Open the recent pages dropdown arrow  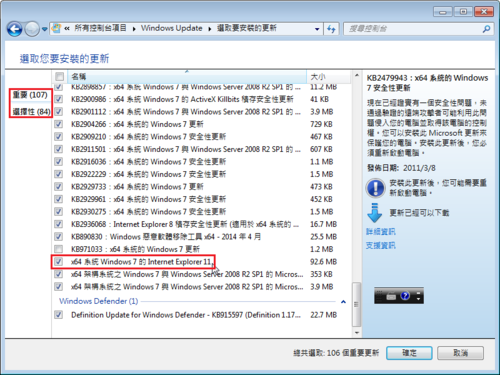tap(44, 29)
